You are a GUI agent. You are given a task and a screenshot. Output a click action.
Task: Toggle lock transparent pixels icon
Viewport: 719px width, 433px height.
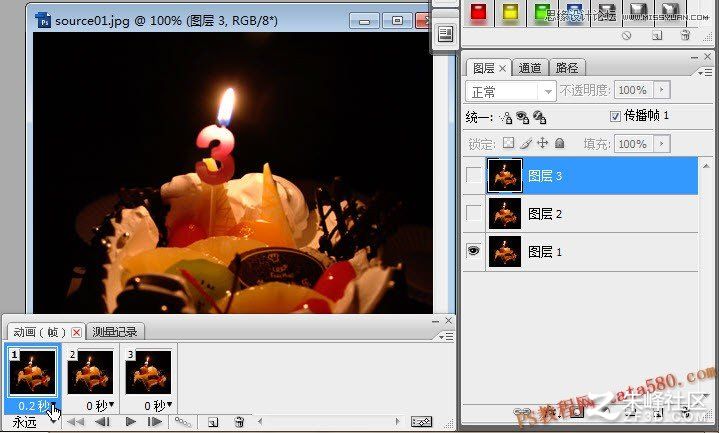click(x=508, y=143)
